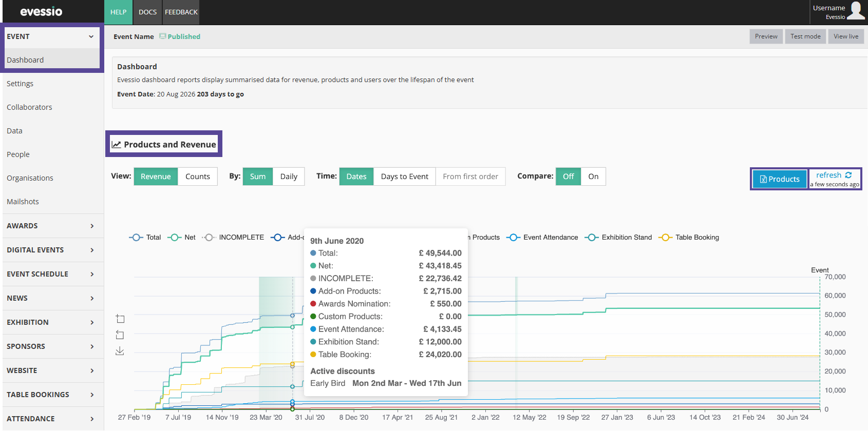Image resolution: width=868 pixels, height=431 pixels.
Task: Open Collaborators in the sidebar
Action: click(29, 107)
